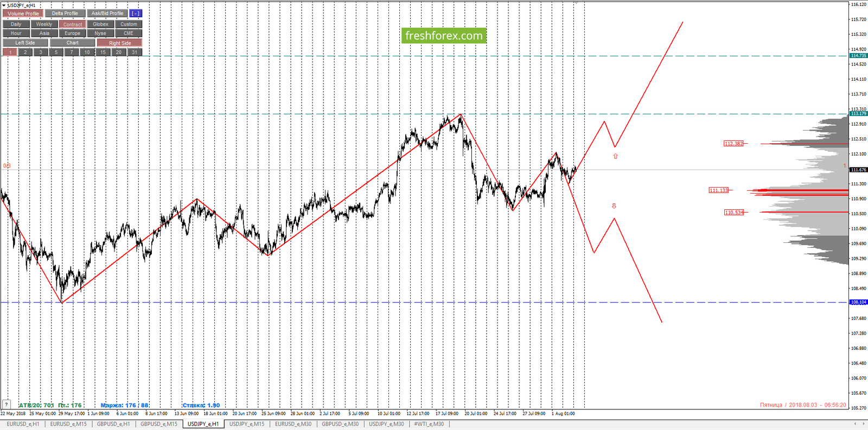Image resolution: width=868 pixels, height=430 pixels.
Task: Place profile on the Chart
Action: tap(73, 43)
